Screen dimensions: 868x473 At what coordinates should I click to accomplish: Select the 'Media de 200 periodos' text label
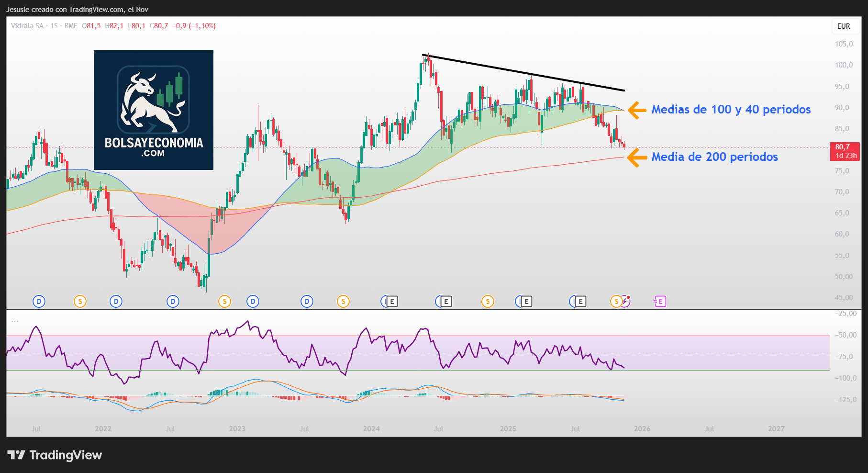coord(714,157)
